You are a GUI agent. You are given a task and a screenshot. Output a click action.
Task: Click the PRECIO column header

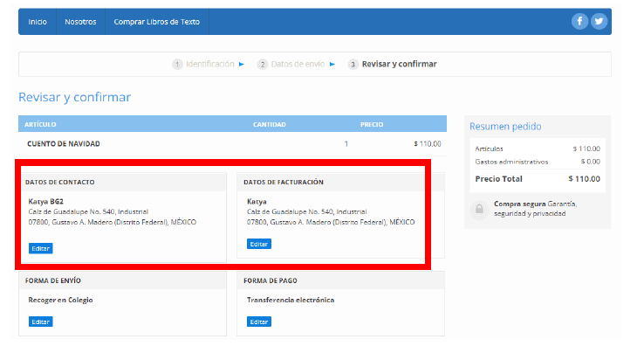372,124
